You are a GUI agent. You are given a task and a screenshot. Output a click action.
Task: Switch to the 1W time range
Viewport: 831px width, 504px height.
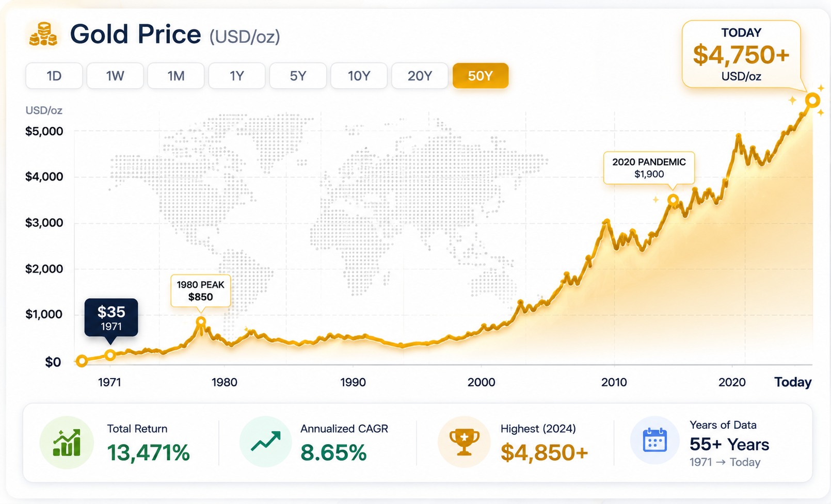pyautogui.click(x=115, y=76)
